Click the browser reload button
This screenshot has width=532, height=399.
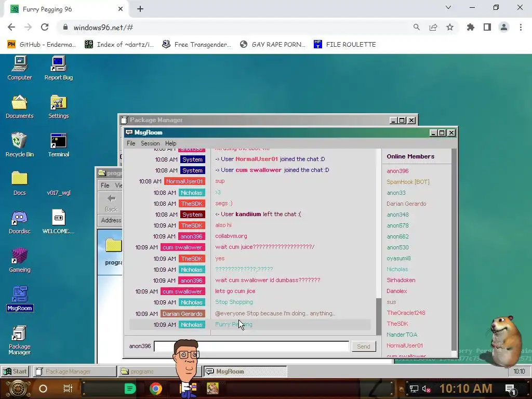pos(45,27)
